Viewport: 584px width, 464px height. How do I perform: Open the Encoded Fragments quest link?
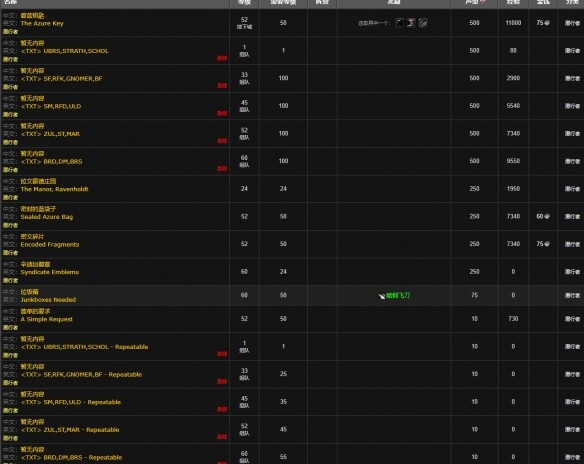click(x=50, y=244)
